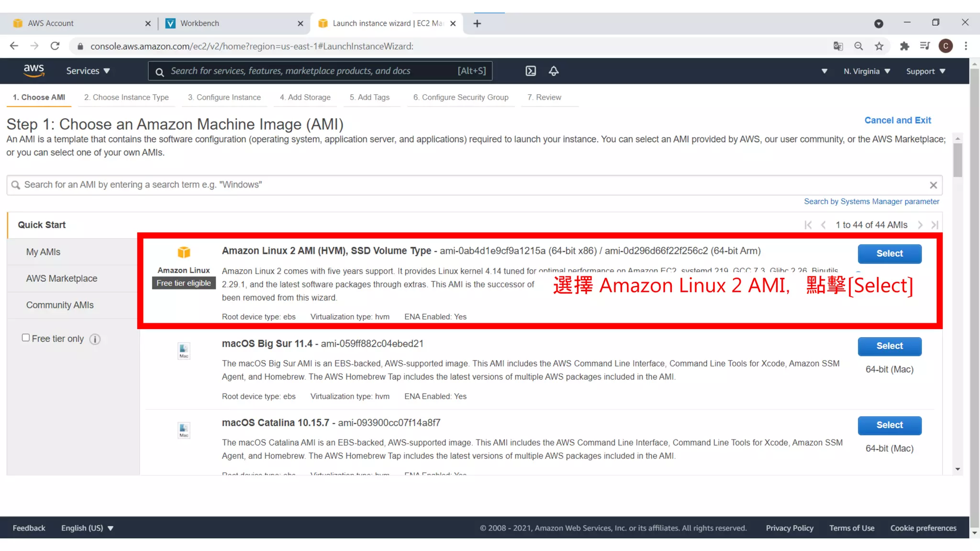Expand the Support menu
980x551 pixels.
(925, 71)
